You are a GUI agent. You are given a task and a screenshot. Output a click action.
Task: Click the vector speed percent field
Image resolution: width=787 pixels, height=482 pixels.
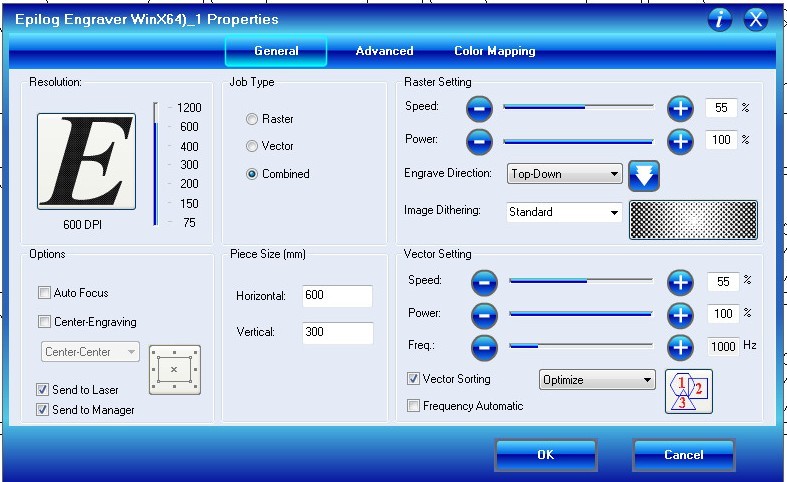(723, 282)
